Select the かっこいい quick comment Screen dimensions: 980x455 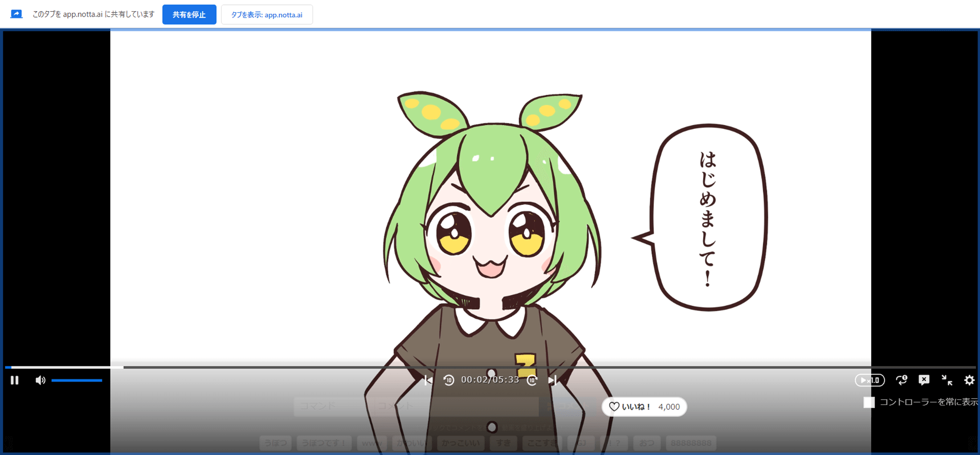pyautogui.click(x=461, y=443)
